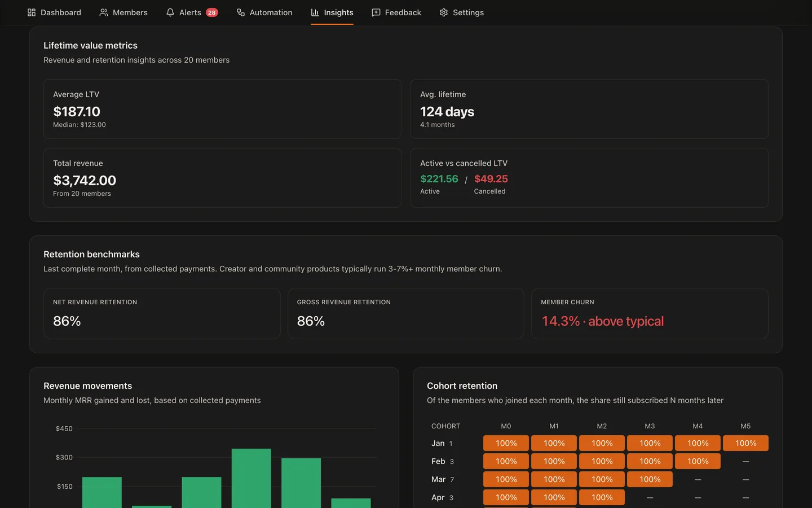Open the Alerts tab
Screen dimensions: 812x508
192,12
